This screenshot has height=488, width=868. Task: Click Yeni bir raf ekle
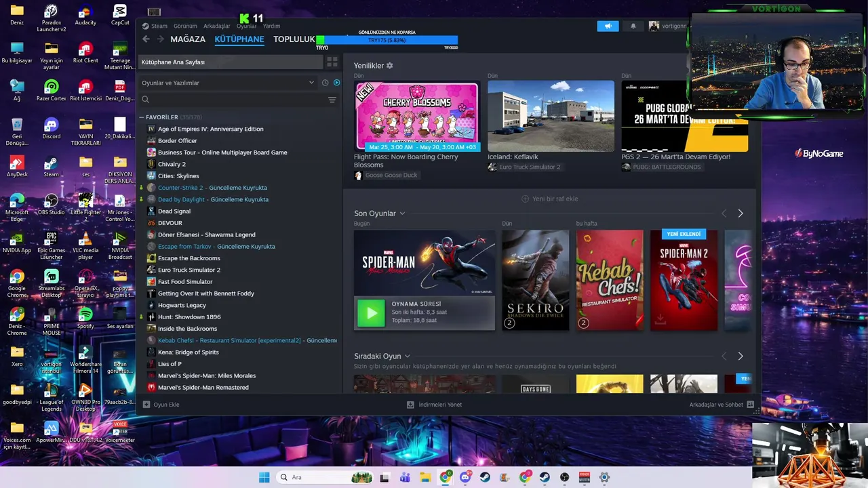tap(550, 199)
